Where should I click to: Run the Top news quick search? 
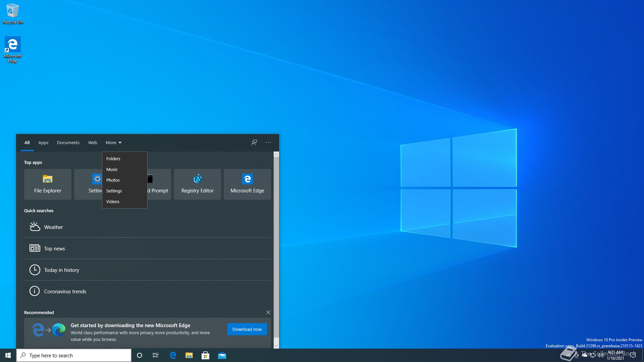coord(148,248)
